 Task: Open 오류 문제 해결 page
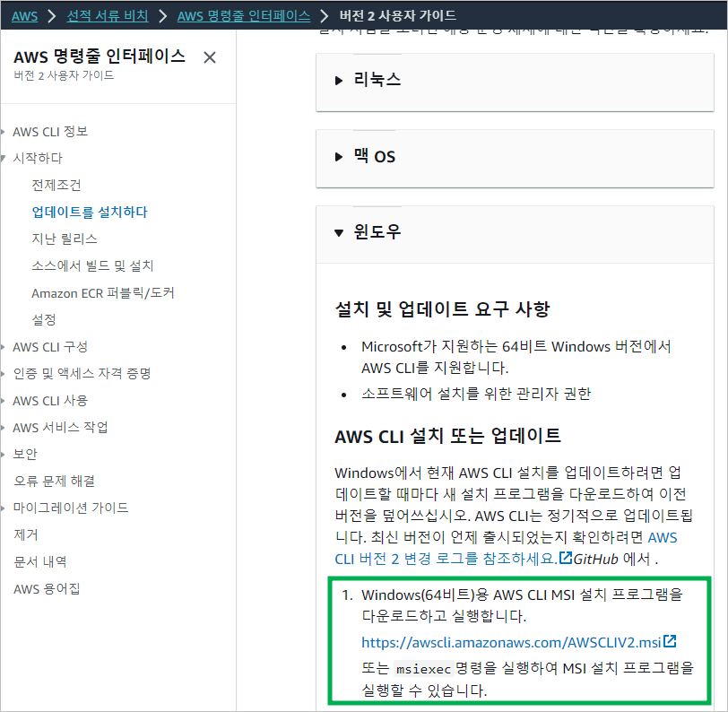(54, 482)
